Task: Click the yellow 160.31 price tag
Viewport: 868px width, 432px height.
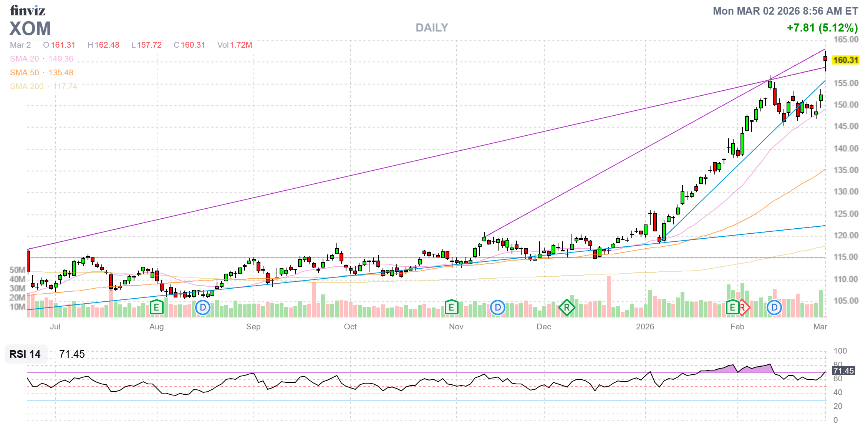Action: [x=845, y=60]
